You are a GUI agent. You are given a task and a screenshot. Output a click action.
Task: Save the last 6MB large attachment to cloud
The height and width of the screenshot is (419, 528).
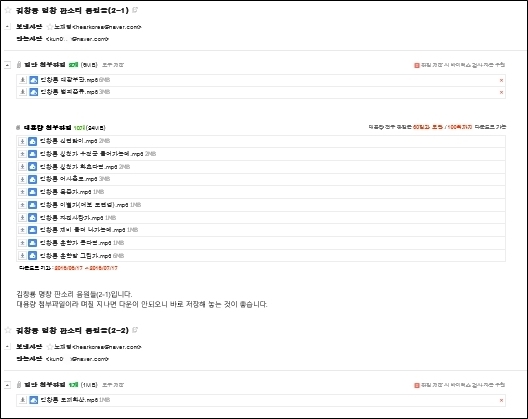click(x=32, y=256)
